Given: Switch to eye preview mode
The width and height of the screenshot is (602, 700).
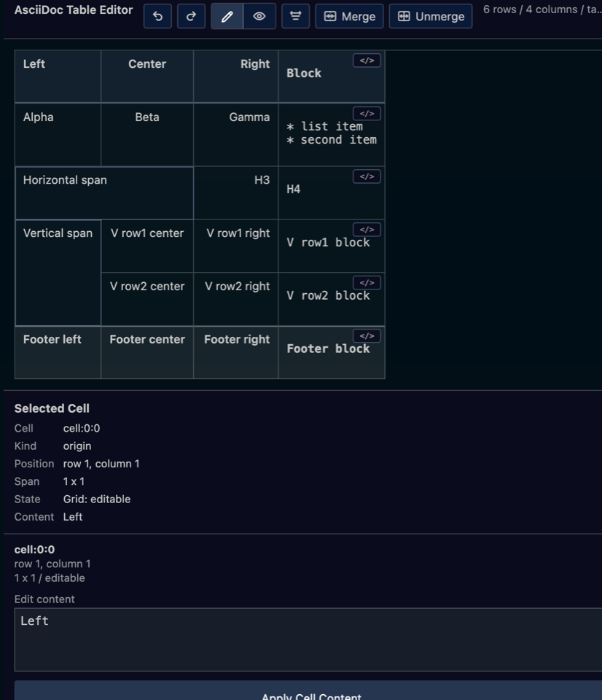Looking at the screenshot, I should coord(259,17).
